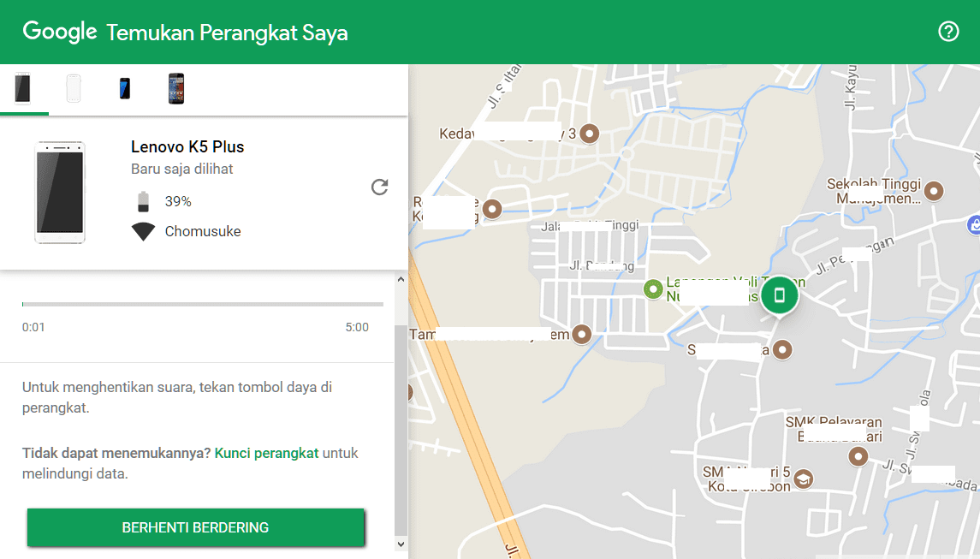Click the 5:00 duration label

pyautogui.click(x=357, y=327)
